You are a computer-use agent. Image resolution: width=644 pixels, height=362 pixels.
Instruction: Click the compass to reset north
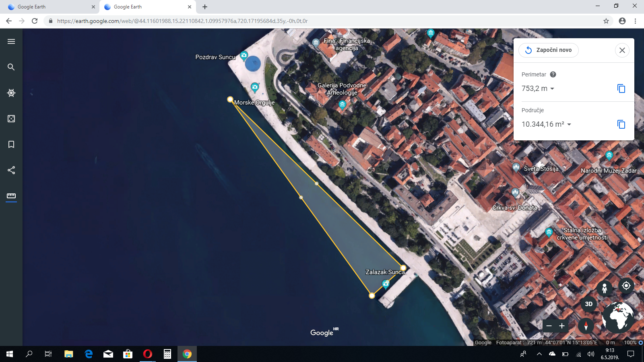point(586,325)
